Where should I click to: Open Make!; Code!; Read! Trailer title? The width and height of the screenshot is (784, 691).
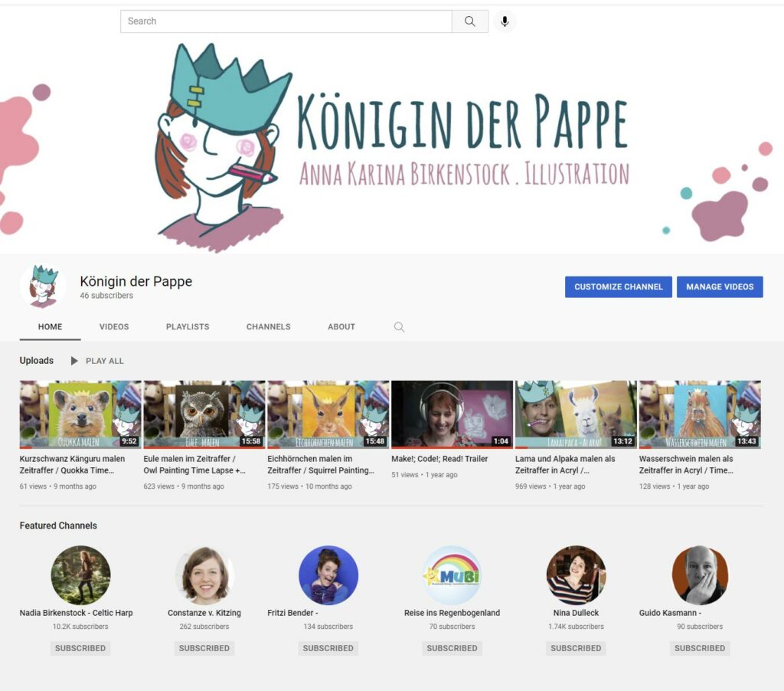[x=439, y=459]
